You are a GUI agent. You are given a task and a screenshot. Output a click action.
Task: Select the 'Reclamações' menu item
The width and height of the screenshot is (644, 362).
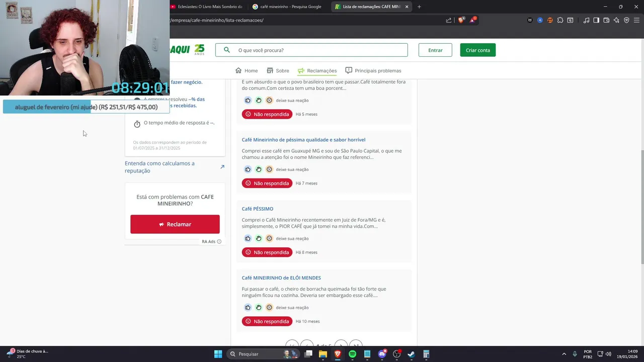point(317,70)
